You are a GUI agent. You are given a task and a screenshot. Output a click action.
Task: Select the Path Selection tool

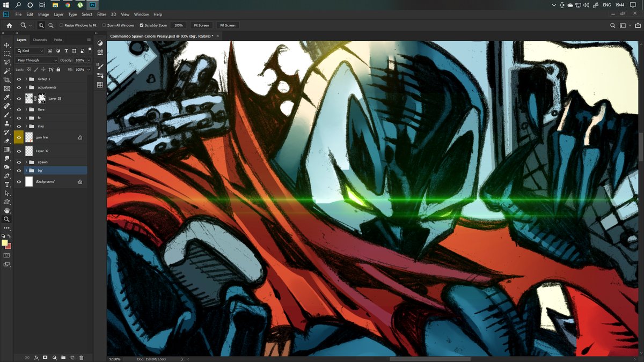point(7,193)
